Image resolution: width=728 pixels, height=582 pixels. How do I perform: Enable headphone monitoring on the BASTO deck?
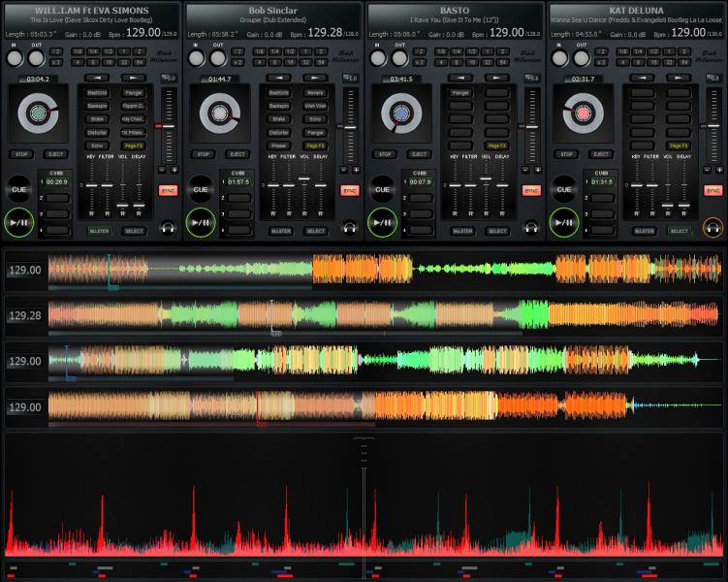pos(531,228)
